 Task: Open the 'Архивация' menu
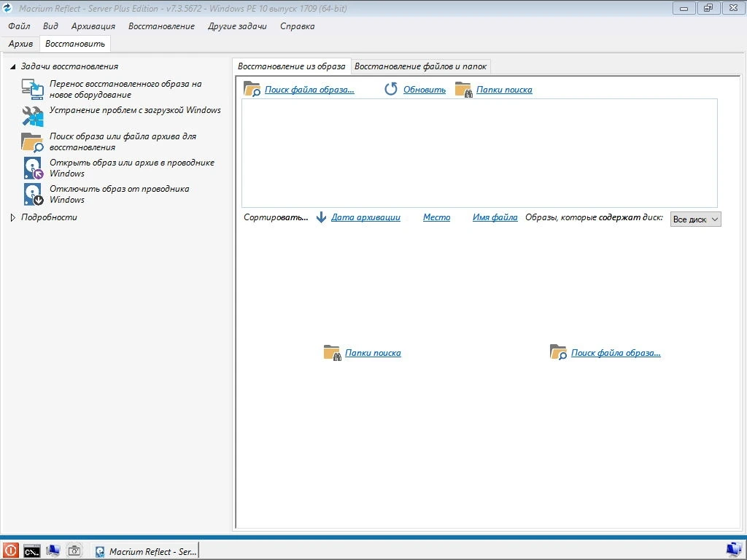[93, 26]
